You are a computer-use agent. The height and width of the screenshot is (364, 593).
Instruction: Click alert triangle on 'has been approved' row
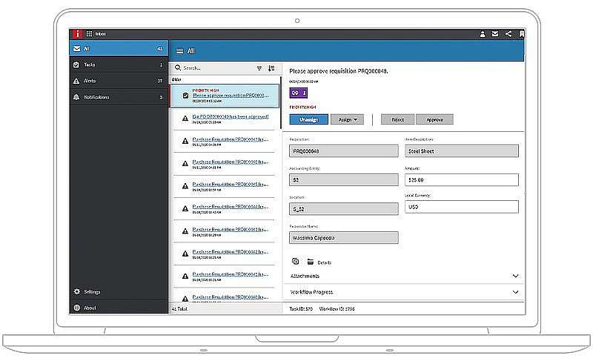pyautogui.click(x=185, y=119)
